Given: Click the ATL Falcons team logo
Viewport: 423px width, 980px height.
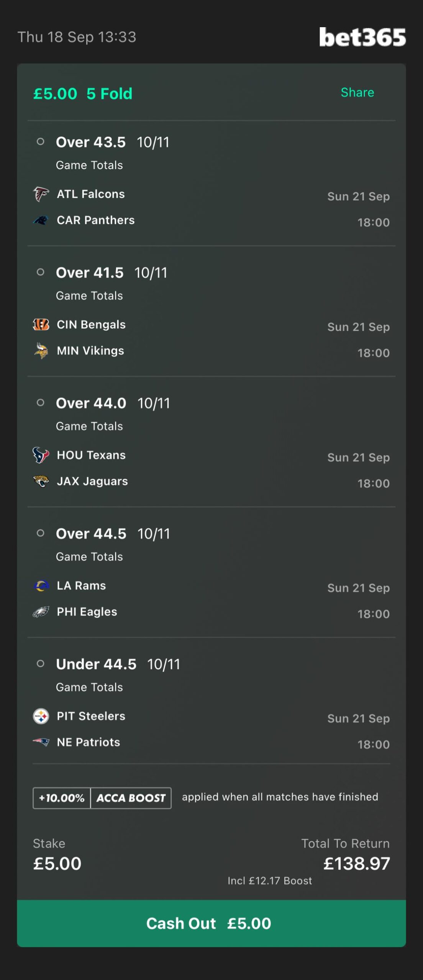Looking at the screenshot, I should pos(41,194).
